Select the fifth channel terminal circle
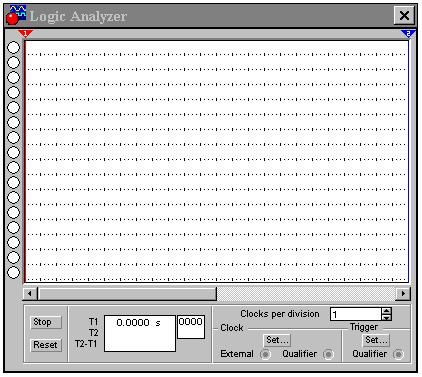The width and height of the screenshot is (422, 377). click(x=14, y=107)
